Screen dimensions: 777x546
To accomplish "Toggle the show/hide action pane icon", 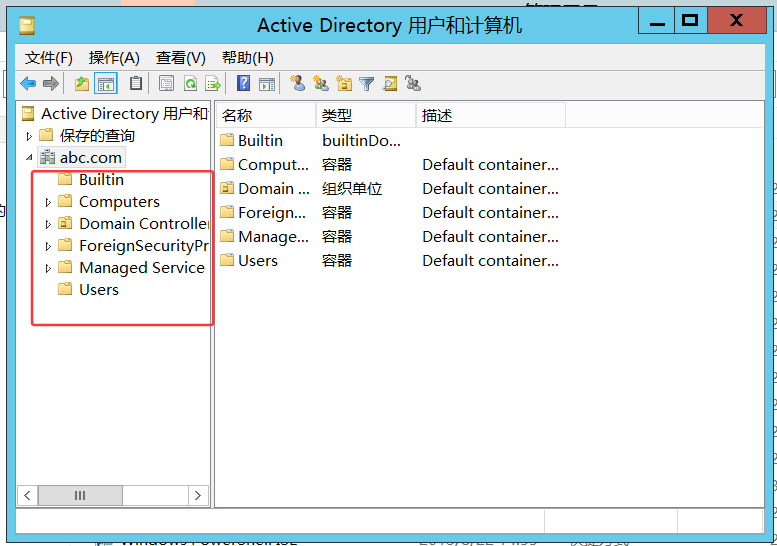I will [267, 84].
